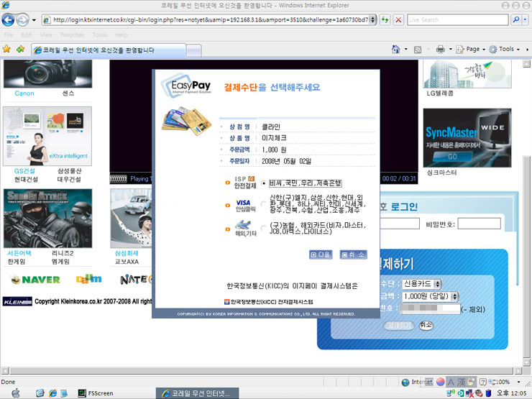Screen dimensions: 532x399
Task: Click the KLEIN logo in footer
Action: pos(17,301)
